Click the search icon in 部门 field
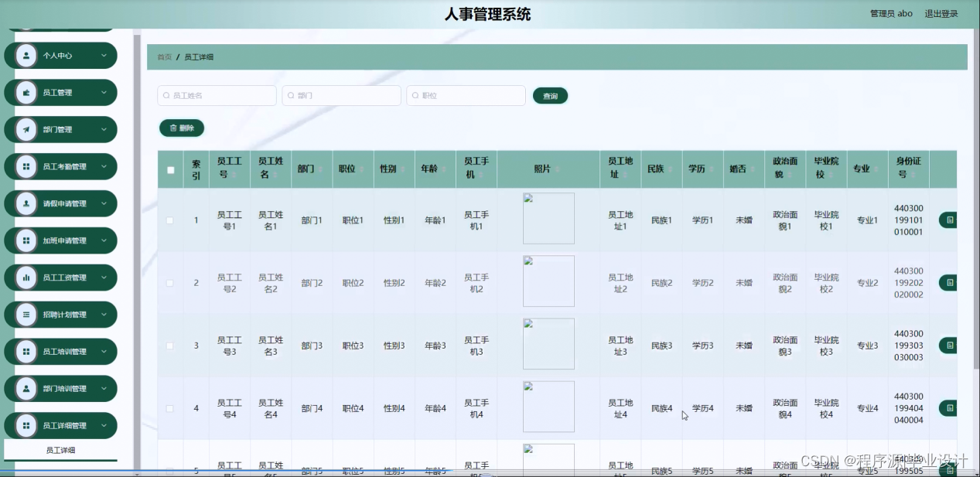 coord(291,96)
